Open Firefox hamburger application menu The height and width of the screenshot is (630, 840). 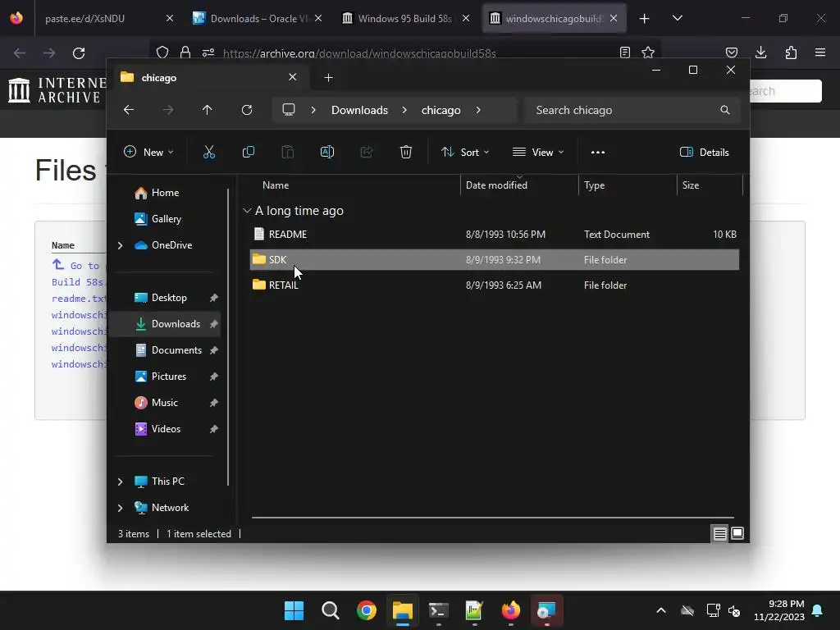(820, 52)
